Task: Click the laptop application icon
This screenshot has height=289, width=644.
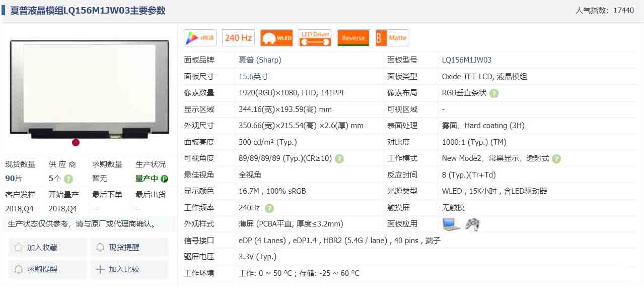Action: 451,224
